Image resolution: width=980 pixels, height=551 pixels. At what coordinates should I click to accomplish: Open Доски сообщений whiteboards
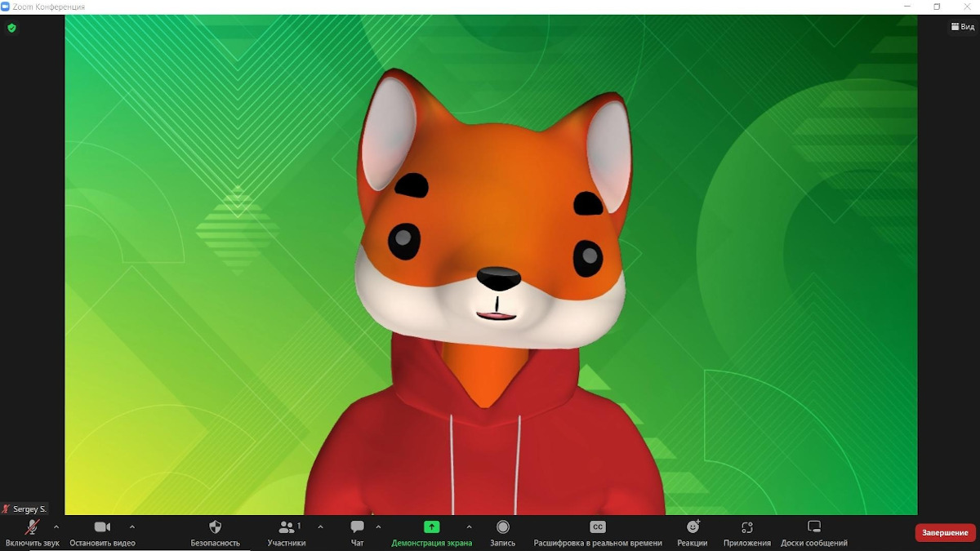[813, 531]
